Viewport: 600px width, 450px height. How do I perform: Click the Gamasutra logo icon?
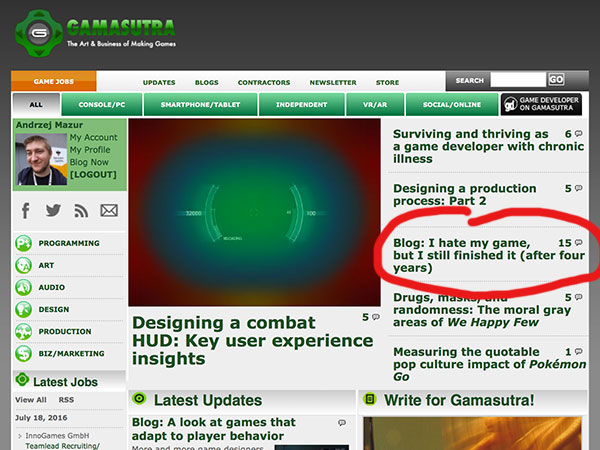pyautogui.click(x=38, y=32)
